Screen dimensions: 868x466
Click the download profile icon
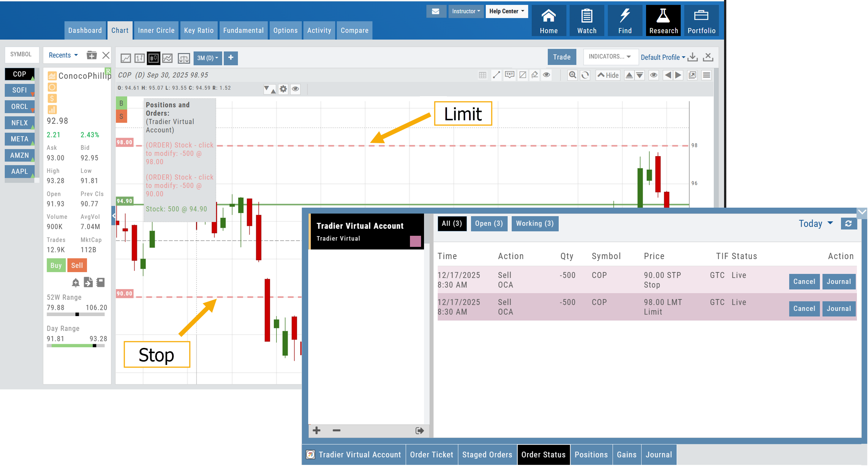click(x=693, y=57)
